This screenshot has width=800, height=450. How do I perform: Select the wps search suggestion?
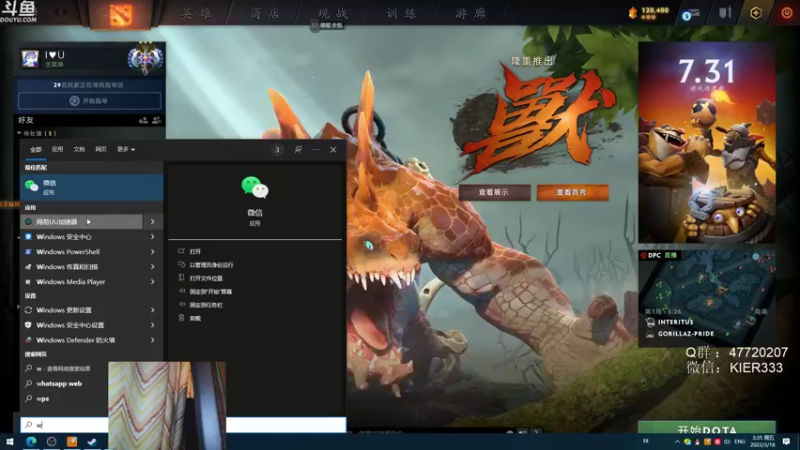(42, 398)
